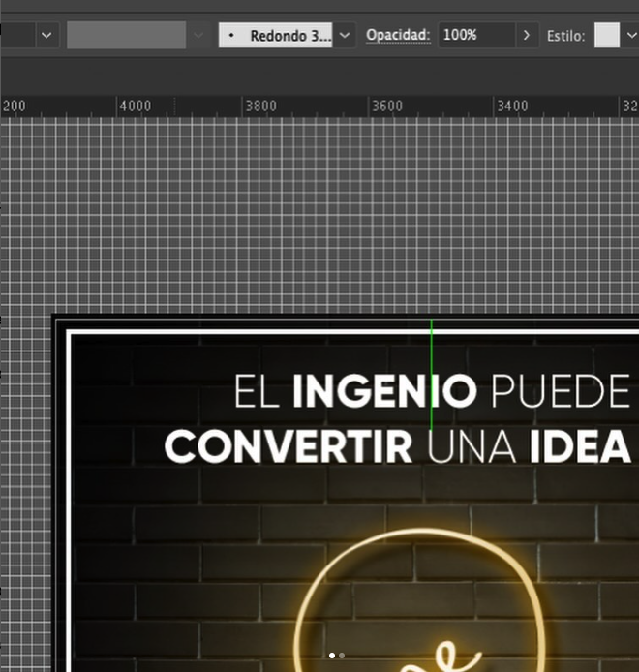Click the bold word 'CONVERTIR' in the headline

click(x=288, y=447)
